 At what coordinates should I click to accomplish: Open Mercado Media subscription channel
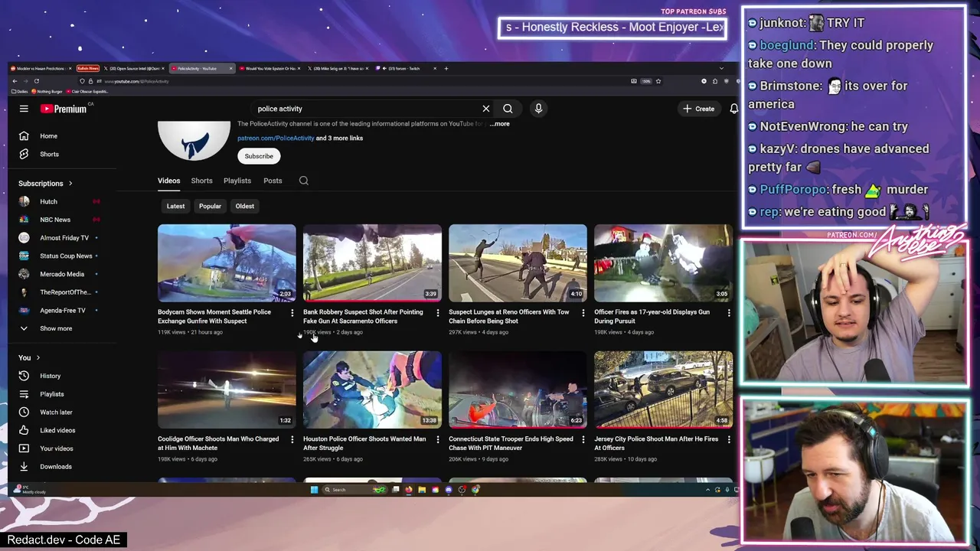[x=61, y=274]
